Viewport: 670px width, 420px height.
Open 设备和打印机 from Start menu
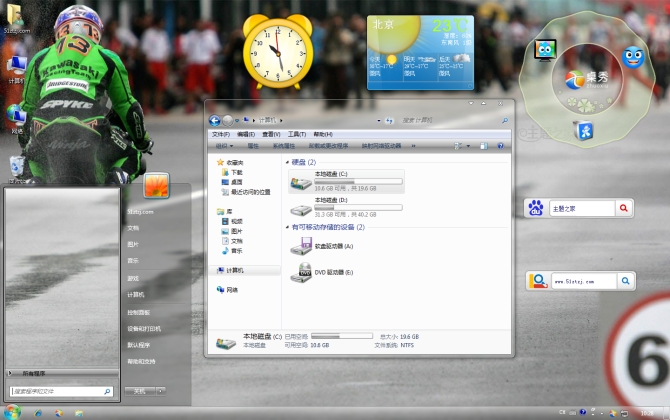(x=144, y=329)
